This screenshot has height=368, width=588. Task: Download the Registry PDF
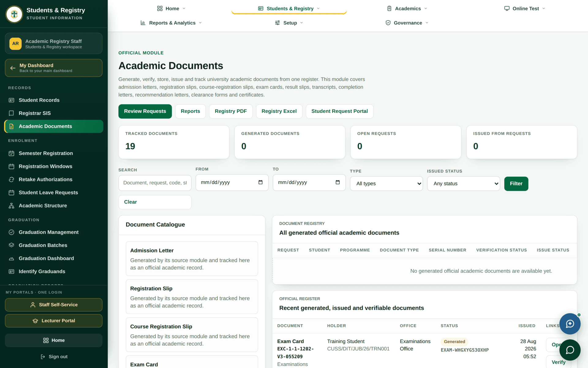pos(231,111)
